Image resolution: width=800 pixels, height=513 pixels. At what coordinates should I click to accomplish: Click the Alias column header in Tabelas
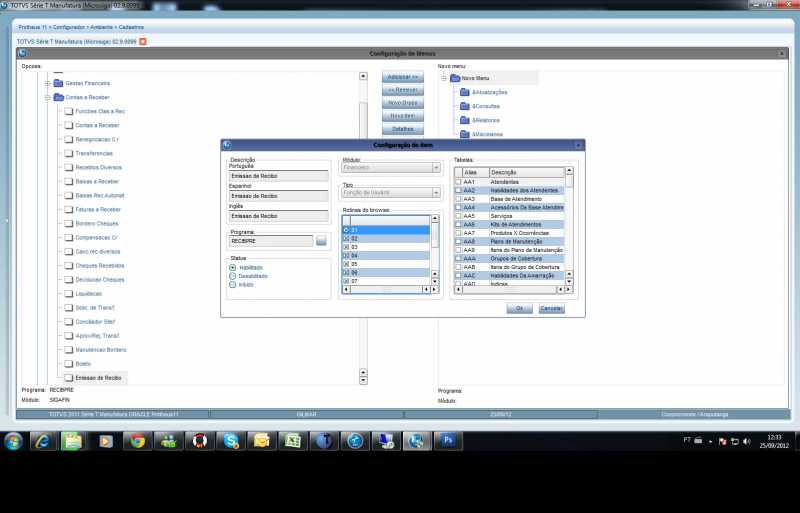point(476,173)
